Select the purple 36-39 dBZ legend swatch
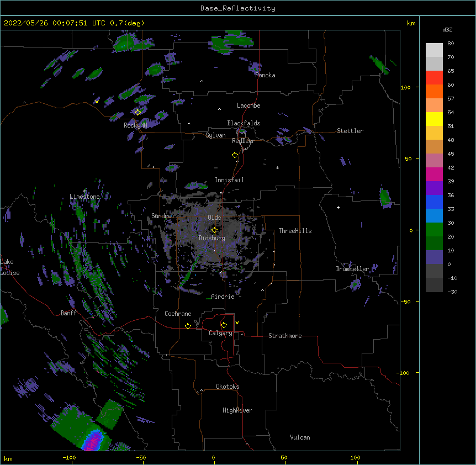 [x=434, y=188]
